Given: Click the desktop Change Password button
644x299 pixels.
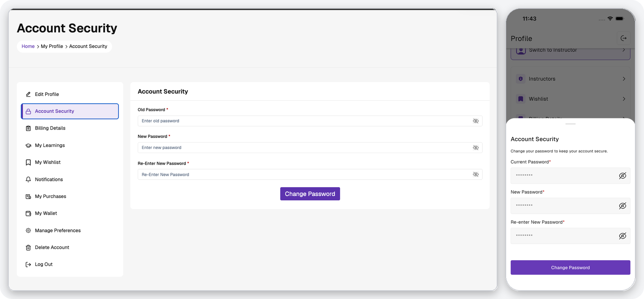Looking at the screenshot, I should [x=310, y=194].
